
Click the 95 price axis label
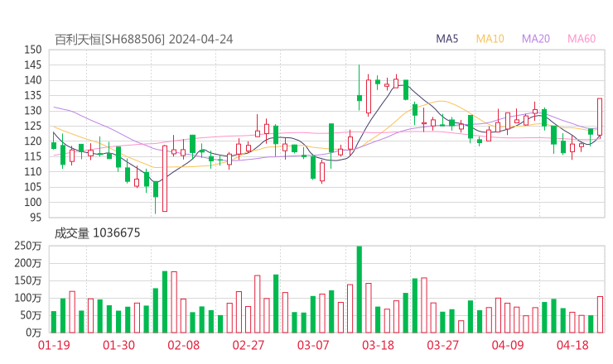click(36, 217)
